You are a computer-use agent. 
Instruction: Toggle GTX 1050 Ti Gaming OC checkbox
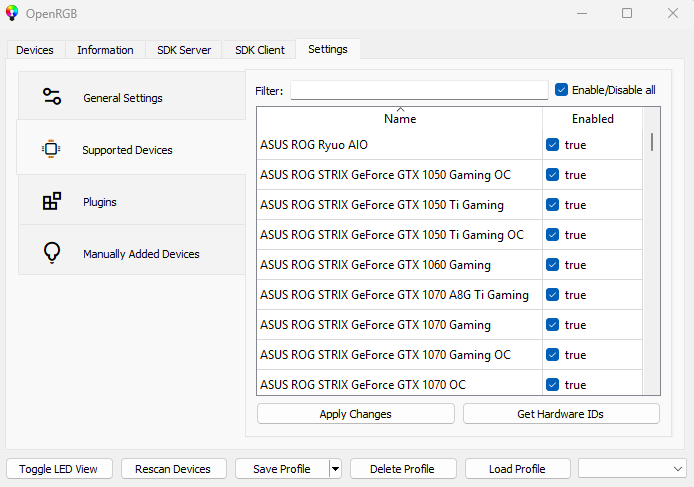[x=552, y=235]
